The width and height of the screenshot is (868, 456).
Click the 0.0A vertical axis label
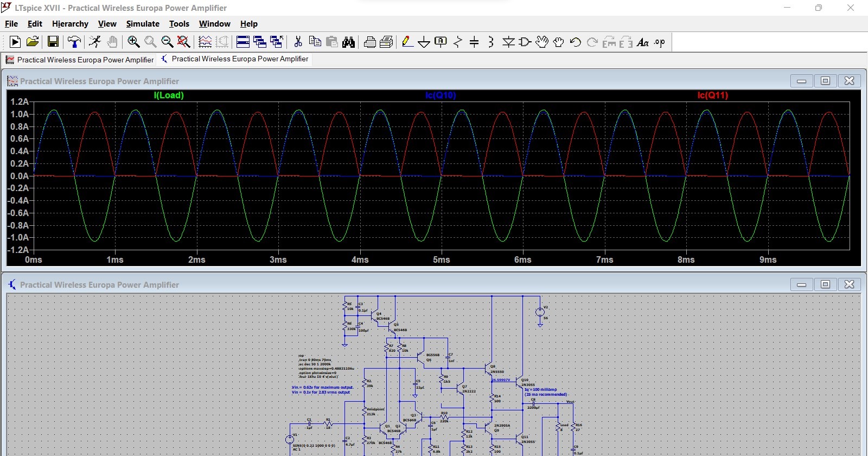click(x=20, y=176)
